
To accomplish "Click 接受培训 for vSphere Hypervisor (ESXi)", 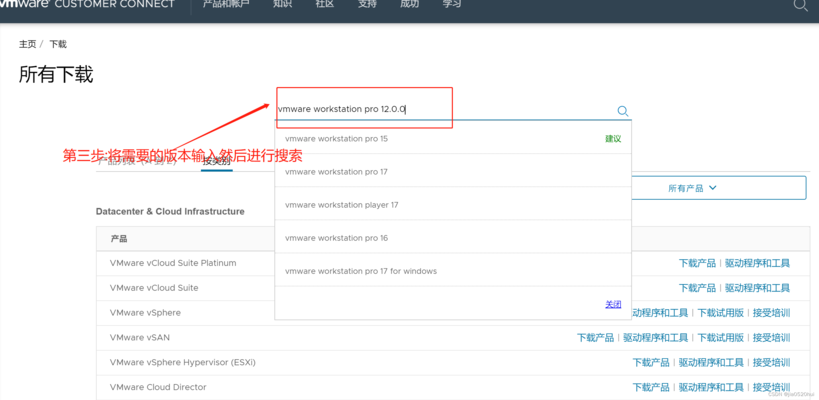I will point(771,362).
